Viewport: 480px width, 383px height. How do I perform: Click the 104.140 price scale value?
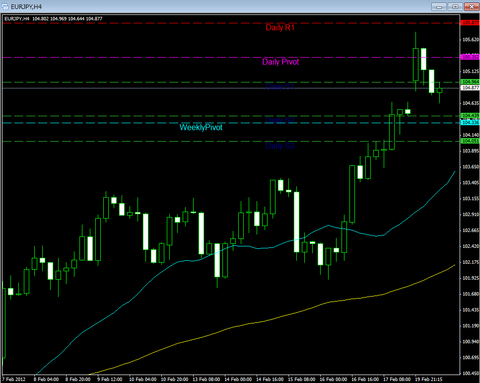[x=470, y=135]
